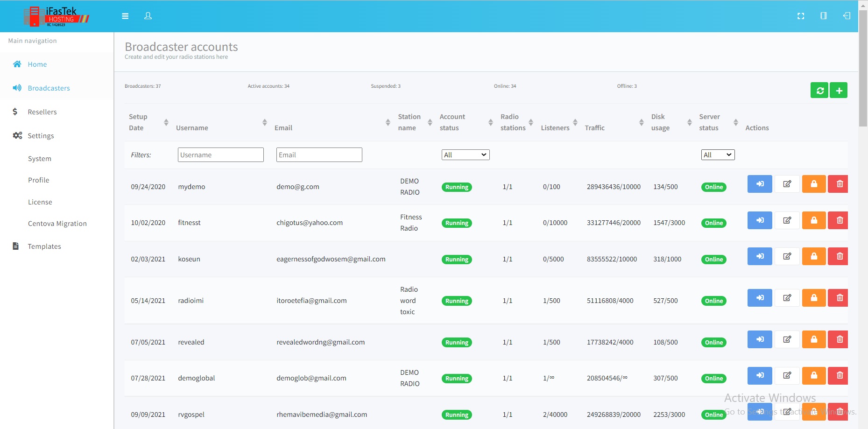Open the user profile icon in header
Screen dimensions: 868x429
[148, 16]
